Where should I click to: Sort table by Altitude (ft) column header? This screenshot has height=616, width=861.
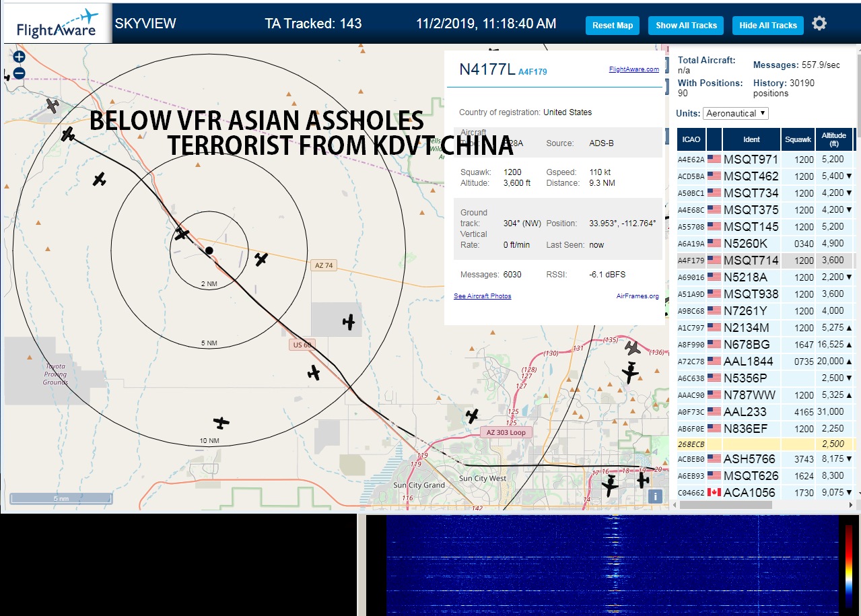pos(833,139)
